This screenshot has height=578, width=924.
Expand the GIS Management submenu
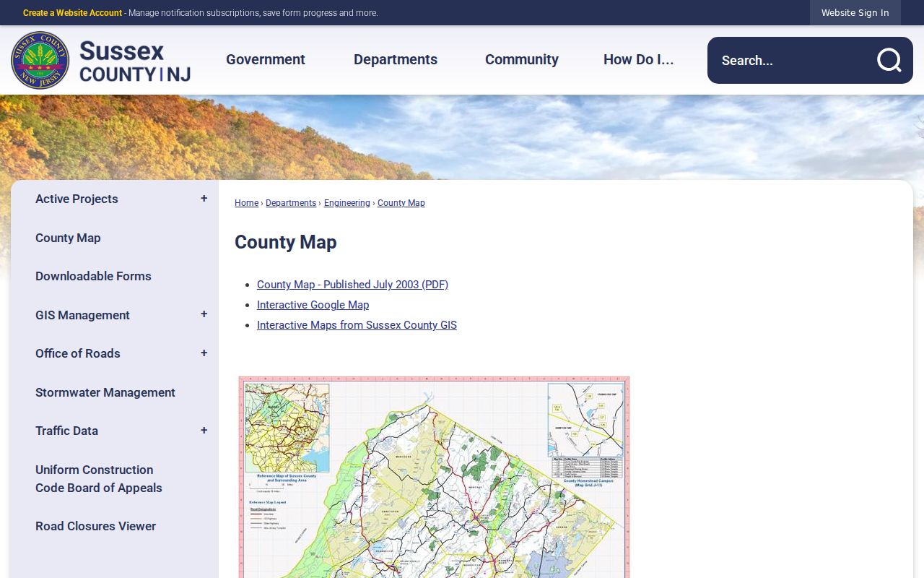[204, 314]
